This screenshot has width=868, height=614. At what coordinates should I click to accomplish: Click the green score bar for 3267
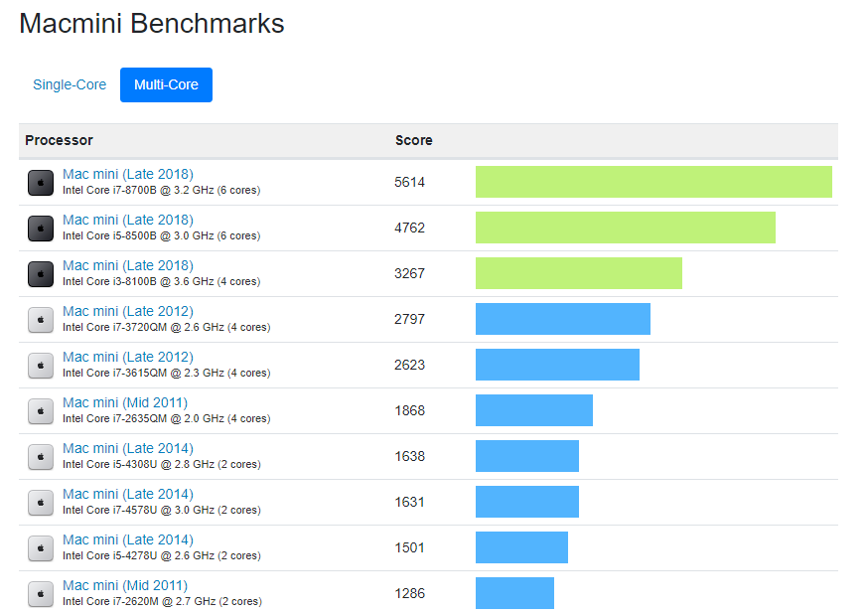579,273
